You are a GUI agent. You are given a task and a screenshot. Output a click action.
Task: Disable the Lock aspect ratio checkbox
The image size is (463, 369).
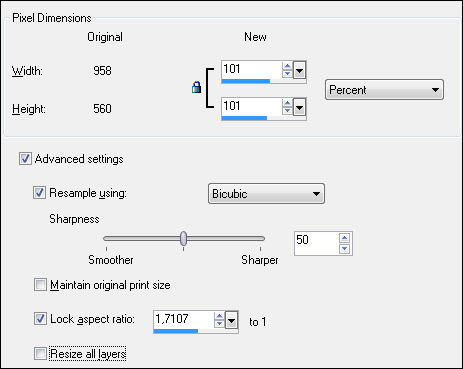40,319
